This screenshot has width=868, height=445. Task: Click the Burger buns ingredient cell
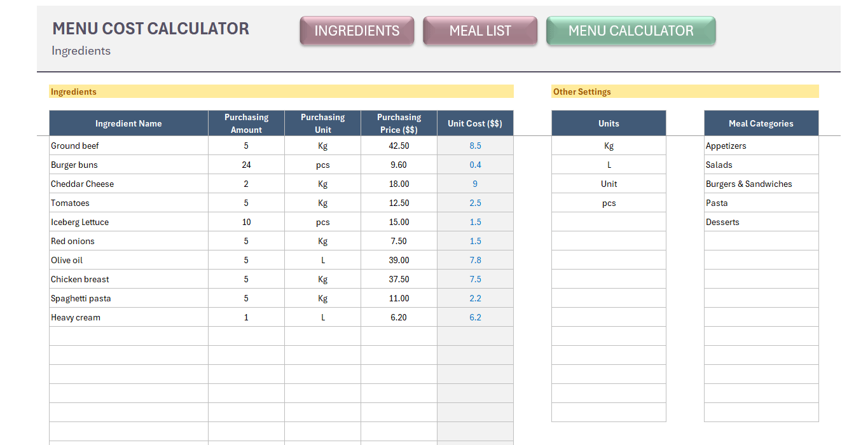128,165
